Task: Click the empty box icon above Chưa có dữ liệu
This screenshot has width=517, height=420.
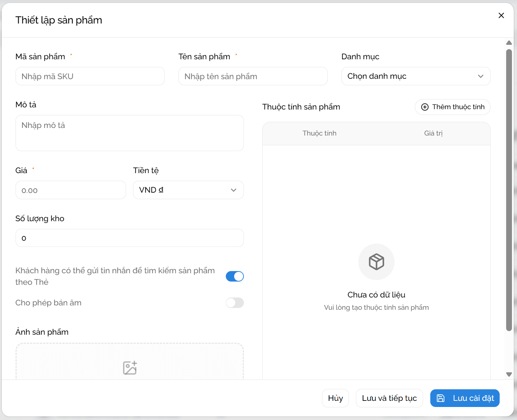Action: tap(376, 262)
